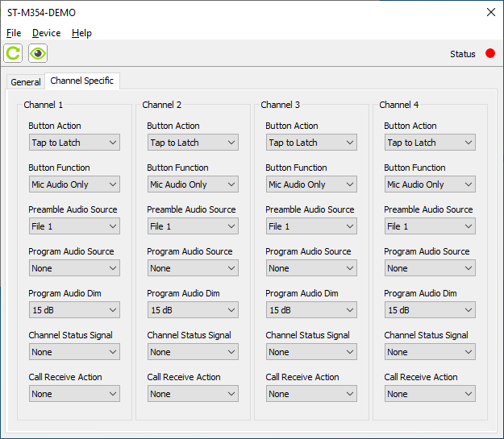Expand Channel 3 Preamble Audio Source dropdown
The height and width of the screenshot is (439, 504).
point(311,226)
